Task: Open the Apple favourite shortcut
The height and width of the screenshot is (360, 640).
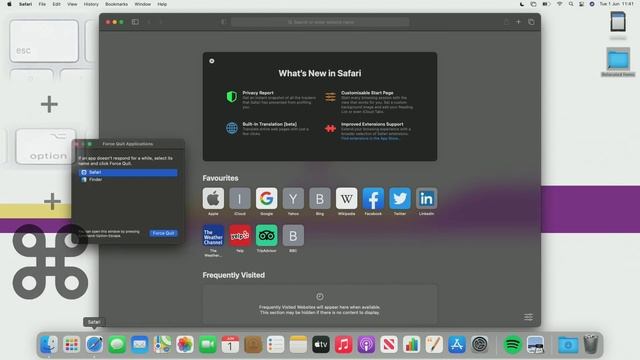Action: point(213,199)
